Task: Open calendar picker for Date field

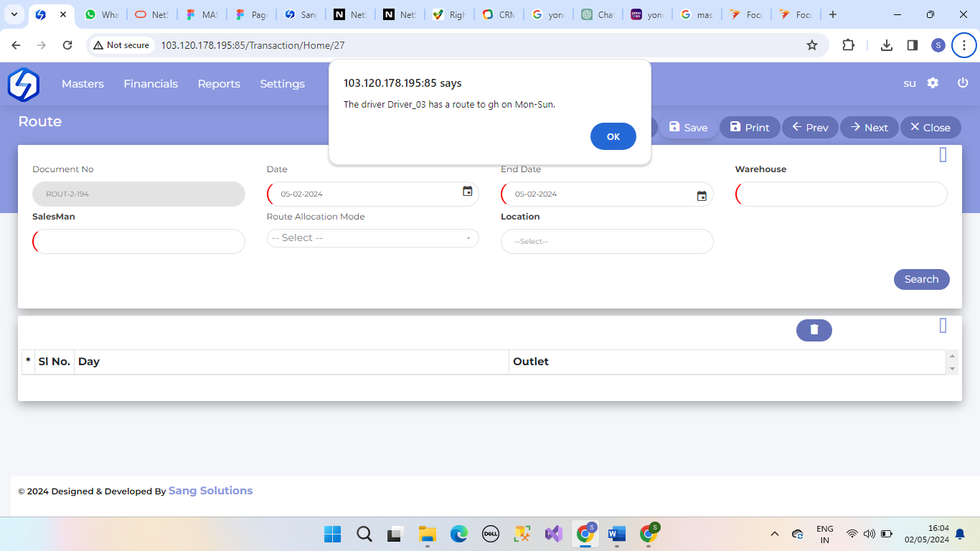Action: coord(468,192)
